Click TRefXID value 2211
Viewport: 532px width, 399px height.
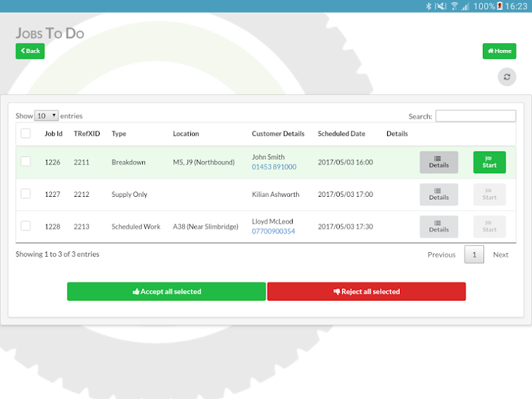82,162
